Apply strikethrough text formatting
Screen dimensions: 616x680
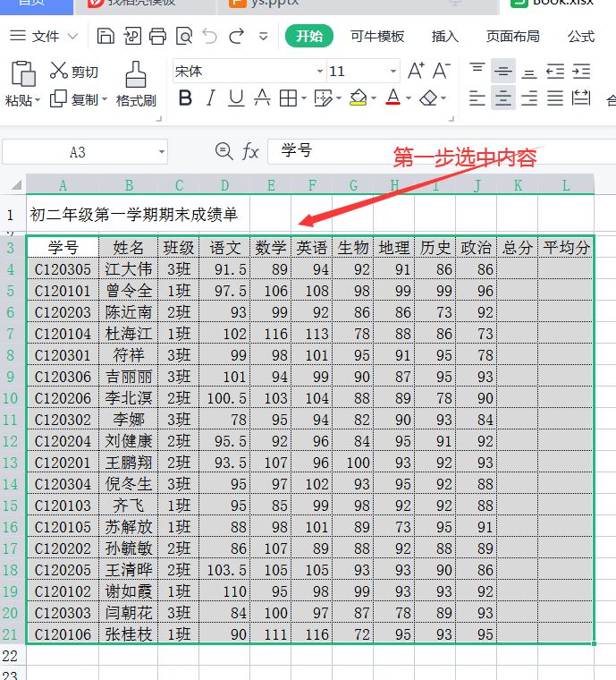click(x=262, y=98)
